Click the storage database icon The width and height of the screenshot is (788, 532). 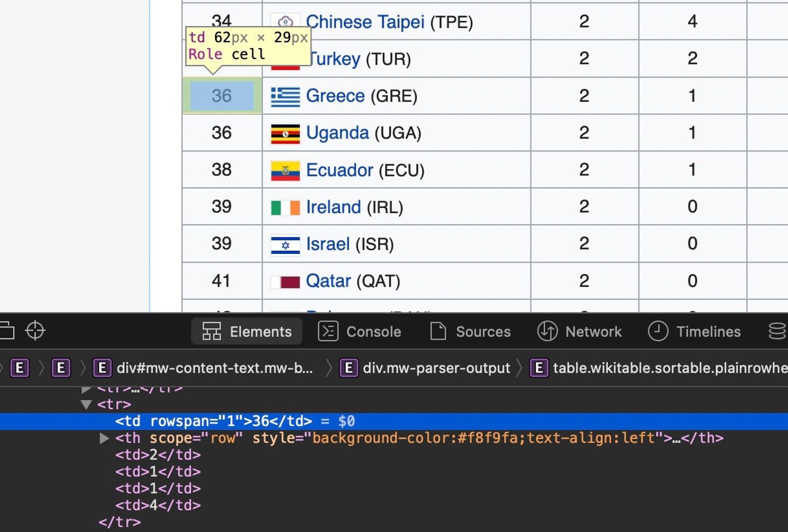[x=777, y=331]
